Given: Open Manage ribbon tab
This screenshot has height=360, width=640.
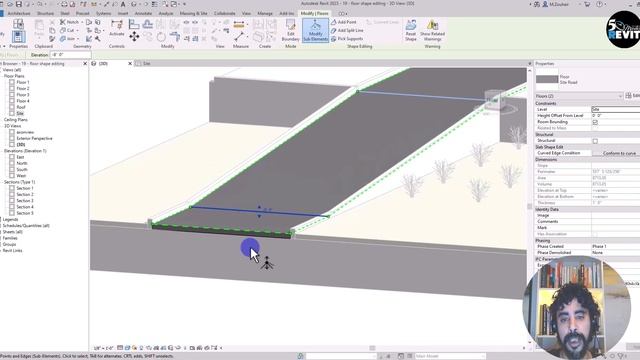Looking at the screenshot, I should (264, 13).
